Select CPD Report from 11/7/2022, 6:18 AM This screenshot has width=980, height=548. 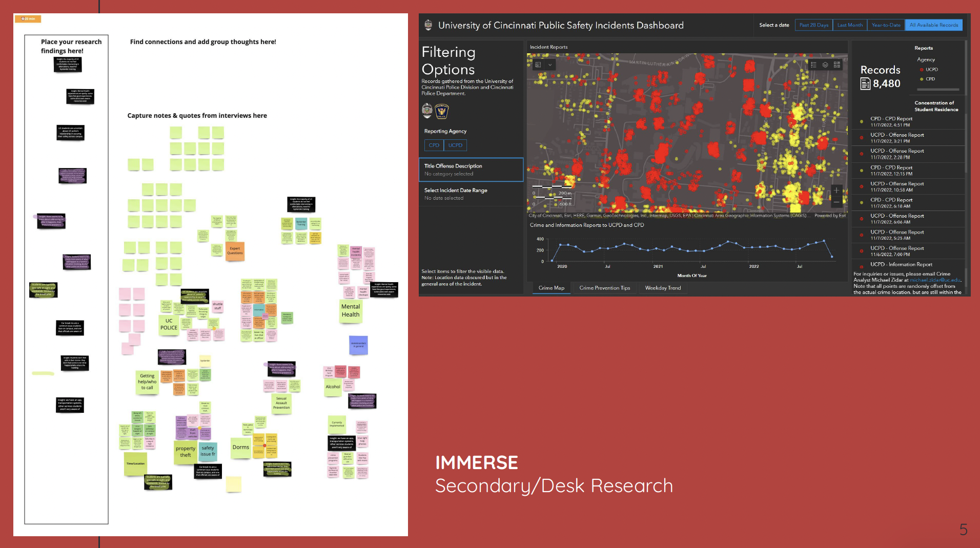coord(908,203)
